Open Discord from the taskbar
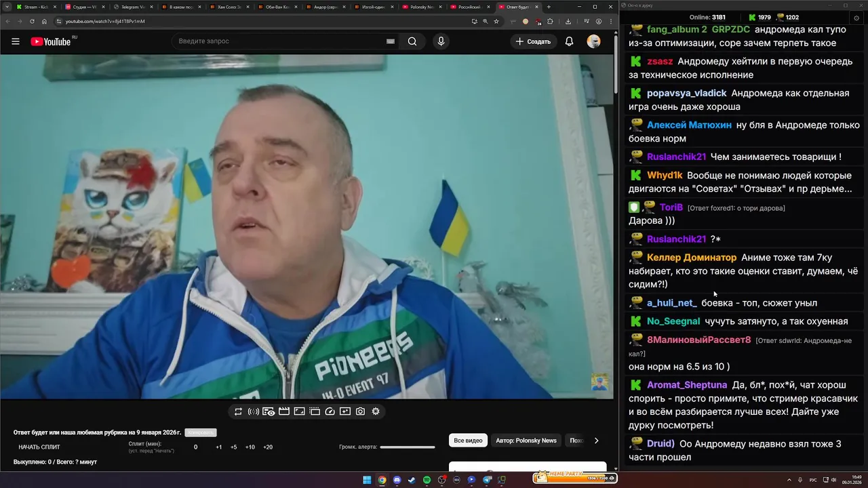Image resolution: width=868 pixels, height=488 pixels. [397, 480]
